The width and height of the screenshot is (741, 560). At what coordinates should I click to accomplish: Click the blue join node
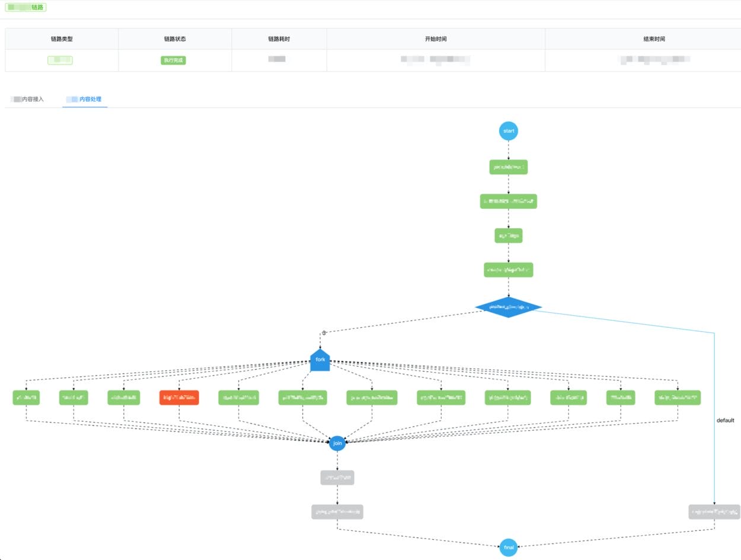point(337,443)
